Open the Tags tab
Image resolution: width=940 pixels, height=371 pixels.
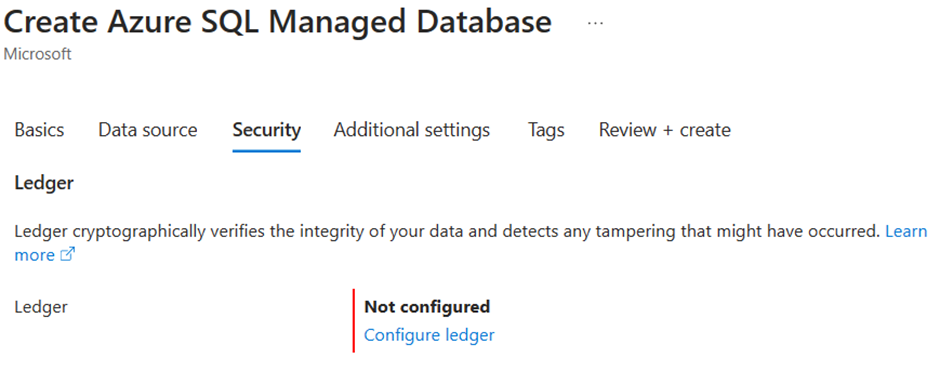(546, 130)
